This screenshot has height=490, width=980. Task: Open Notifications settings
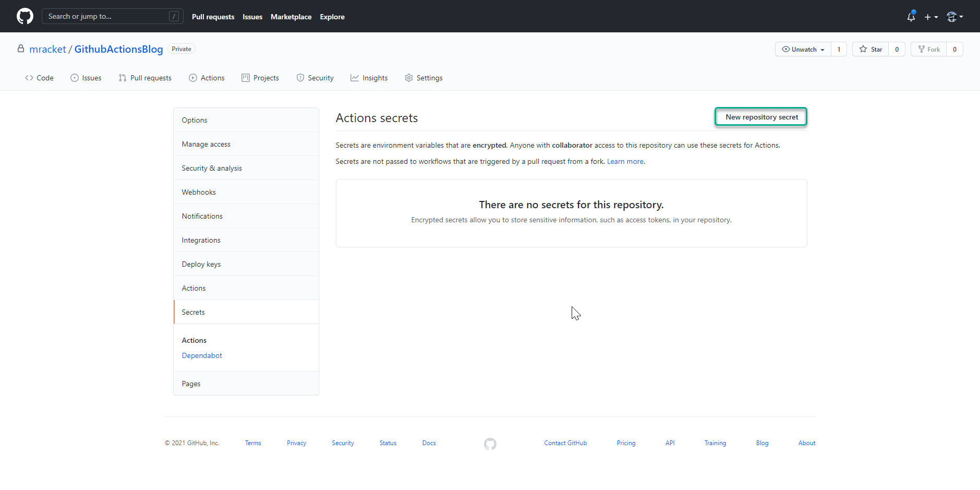click(x=246, y=216)
